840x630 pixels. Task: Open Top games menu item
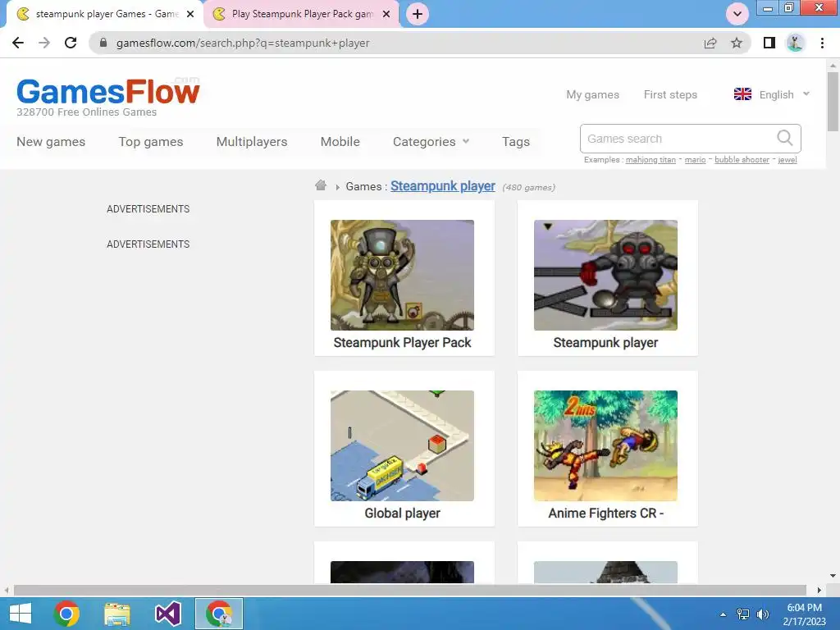point(151,141)
